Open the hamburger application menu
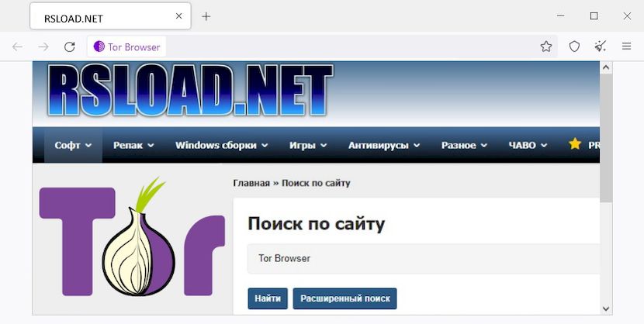644x324 pixels. pyautogui.click(x=627, y=47)
